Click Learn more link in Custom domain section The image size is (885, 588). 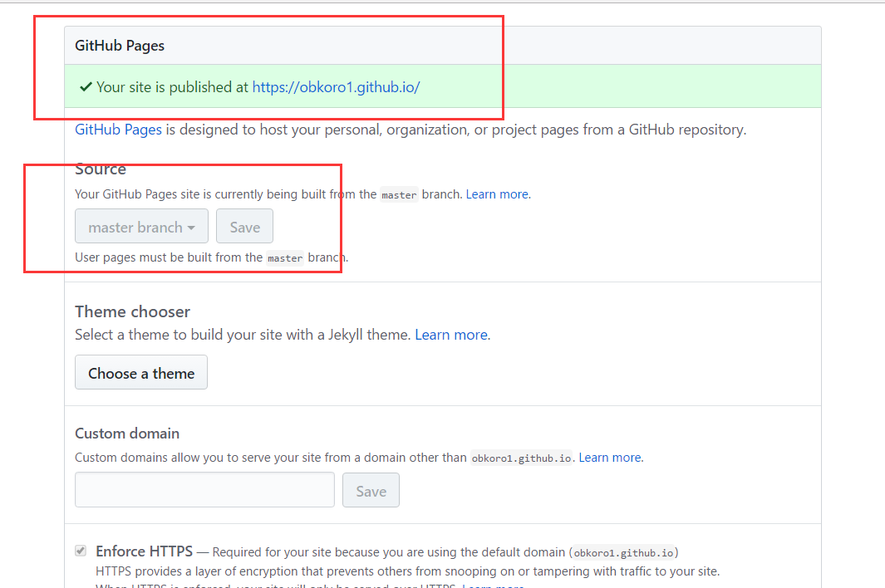point(610,458)
